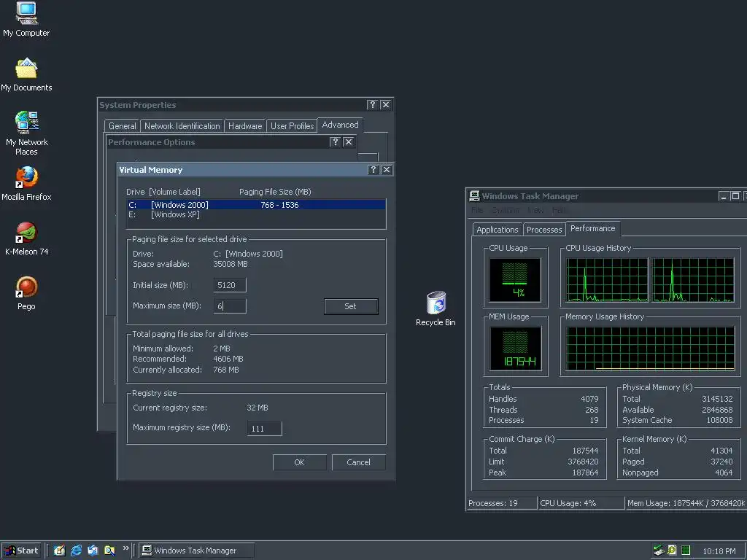This screenshot has height=560, width=747.
Task: Click the Memory Usage History graph
Action: (x=650, y=349)
